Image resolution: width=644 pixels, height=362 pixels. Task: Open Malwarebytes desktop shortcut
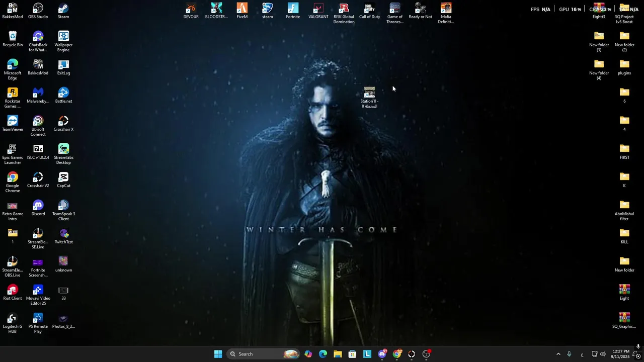[38, 96]
